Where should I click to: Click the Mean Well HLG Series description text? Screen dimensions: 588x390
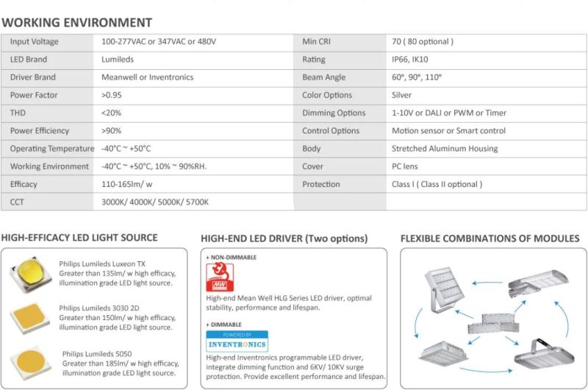click(x=289, y=303)
